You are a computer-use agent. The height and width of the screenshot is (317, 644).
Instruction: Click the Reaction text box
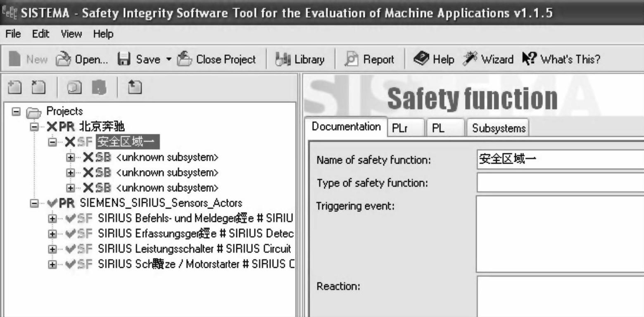click(x=560, y=296)
